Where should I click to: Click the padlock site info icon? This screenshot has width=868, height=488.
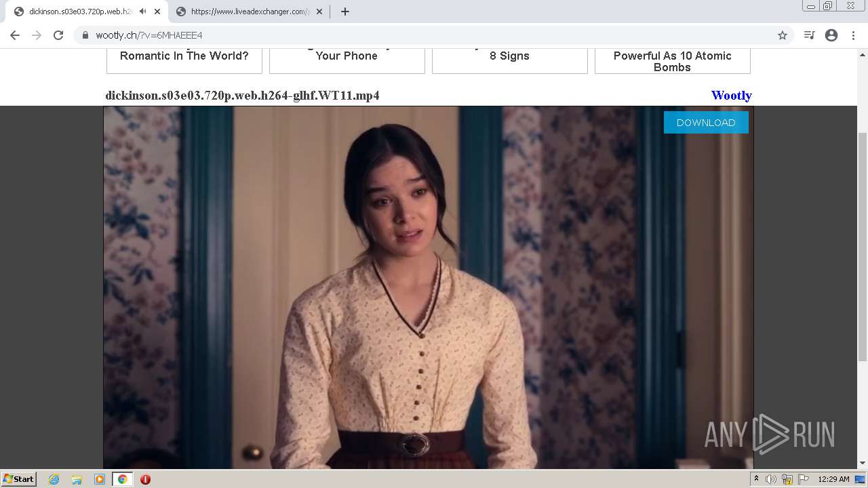click(x=85, y=35)
